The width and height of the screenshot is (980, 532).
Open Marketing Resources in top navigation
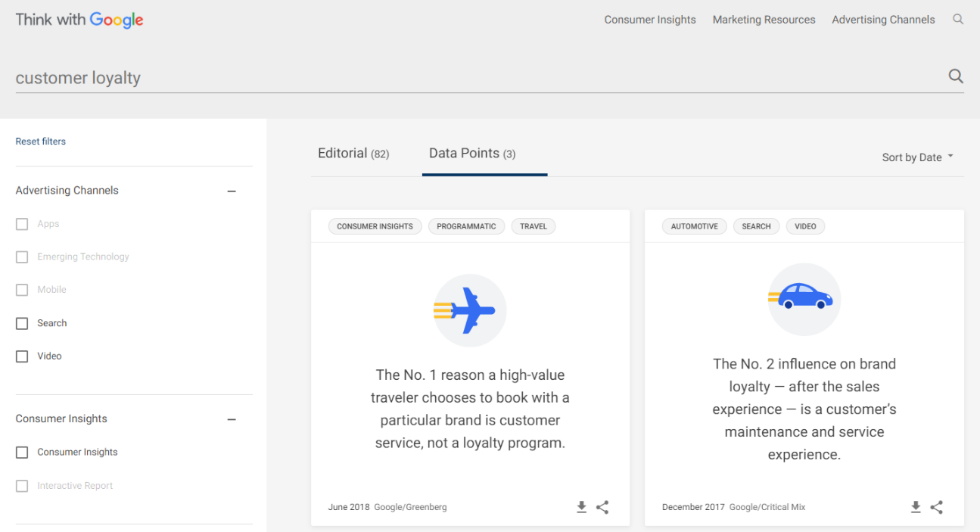[764, 20]
